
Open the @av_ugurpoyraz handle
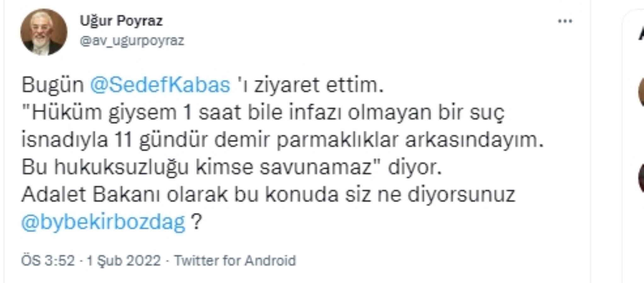134,40
